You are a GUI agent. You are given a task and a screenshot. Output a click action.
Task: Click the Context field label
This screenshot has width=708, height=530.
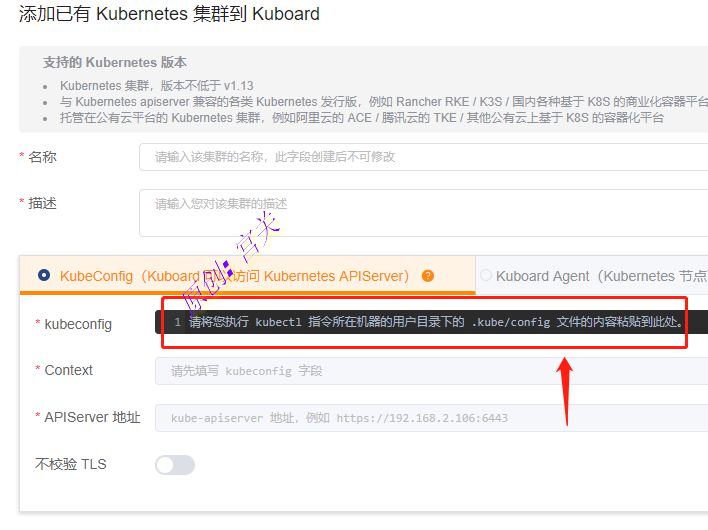pyautogui.click(x=69, y=370)
